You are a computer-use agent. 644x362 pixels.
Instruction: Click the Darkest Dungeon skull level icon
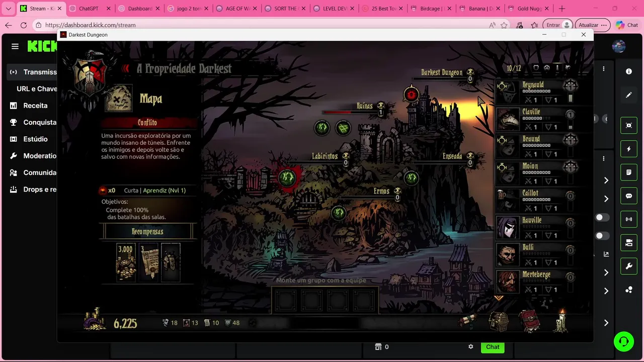point(470,73)
